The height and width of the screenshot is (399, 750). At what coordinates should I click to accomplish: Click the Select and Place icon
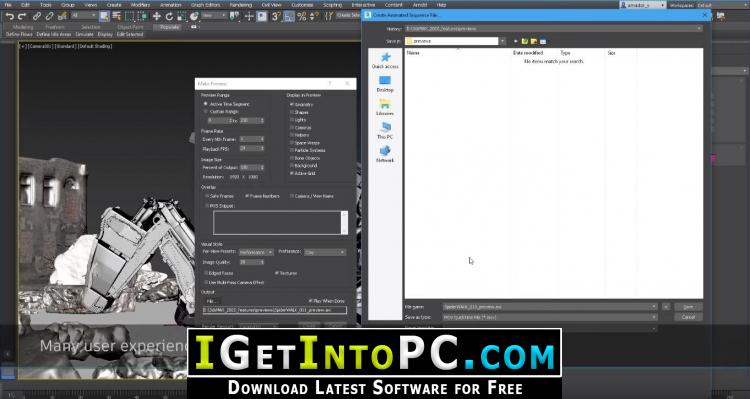(194, 16)
